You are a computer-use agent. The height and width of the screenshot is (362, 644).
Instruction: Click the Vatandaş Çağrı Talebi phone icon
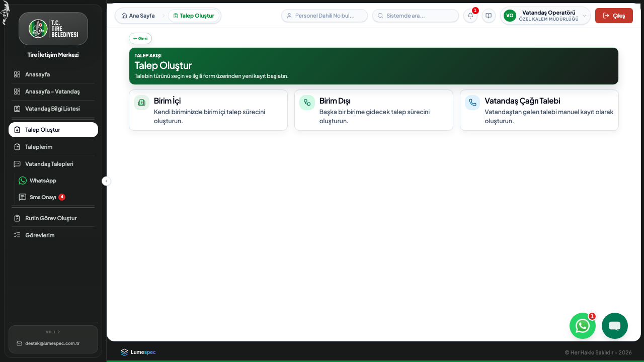point(472,102)
